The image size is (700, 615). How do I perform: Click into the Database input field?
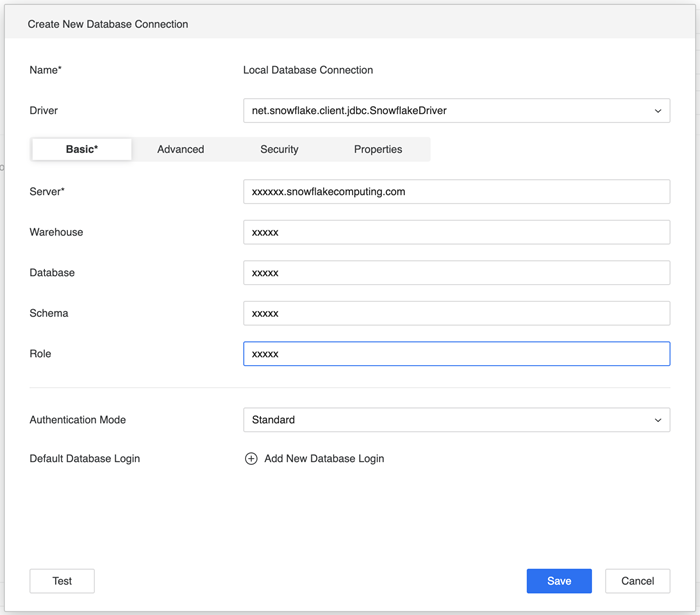tap(456, 273)
